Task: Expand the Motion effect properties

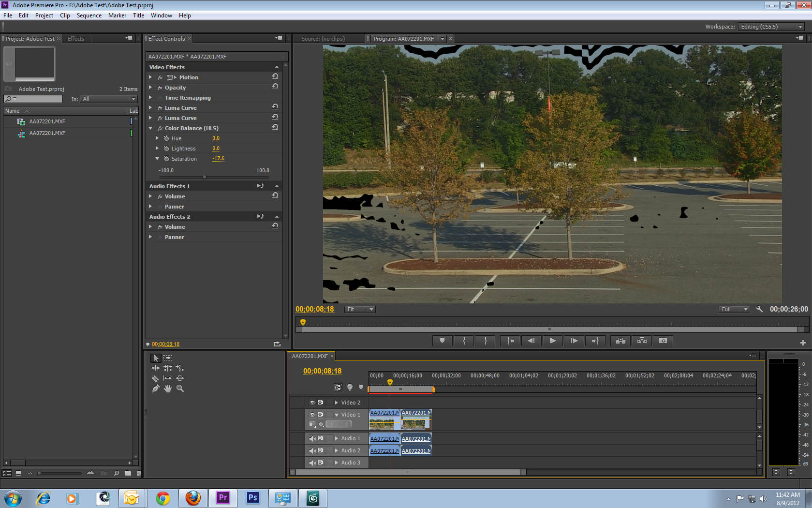Action: coord(150,77)
